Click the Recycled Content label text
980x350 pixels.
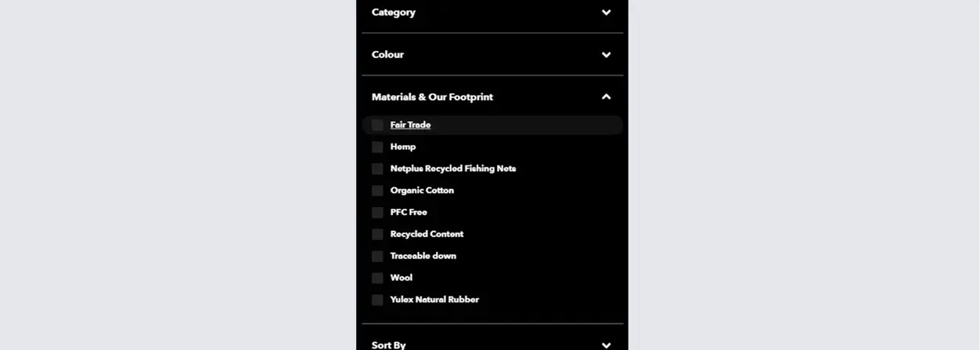point(426,235)
